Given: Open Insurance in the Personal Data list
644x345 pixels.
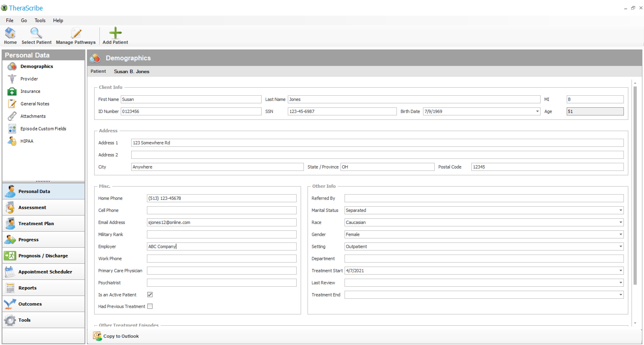Looking at the screenshot, I should [x=30, y=91].
